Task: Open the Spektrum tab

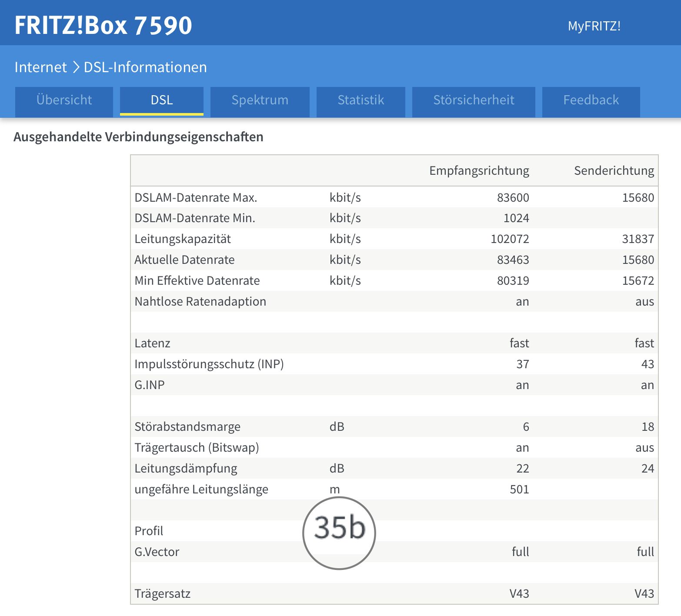Action: [260, 100]
